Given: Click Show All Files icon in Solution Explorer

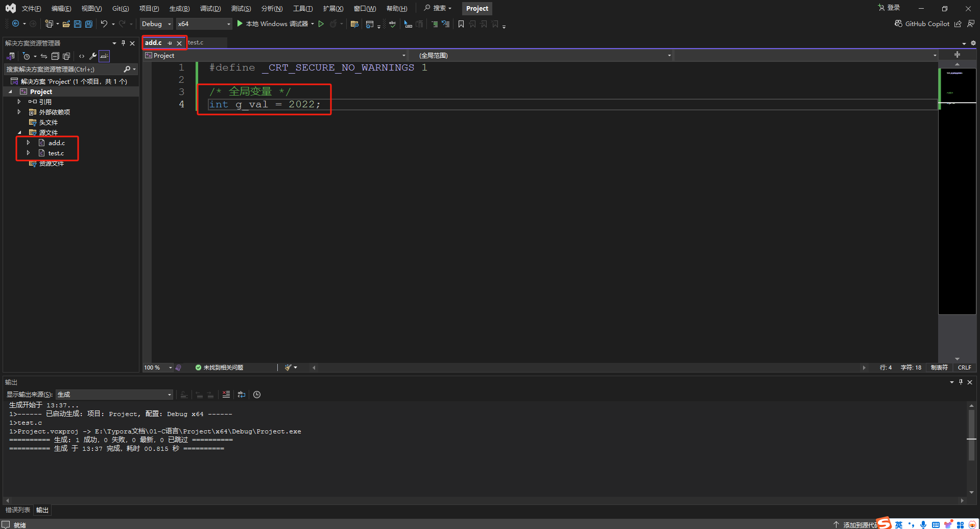Looking at the screenshot, I should [x=66, y=56].
